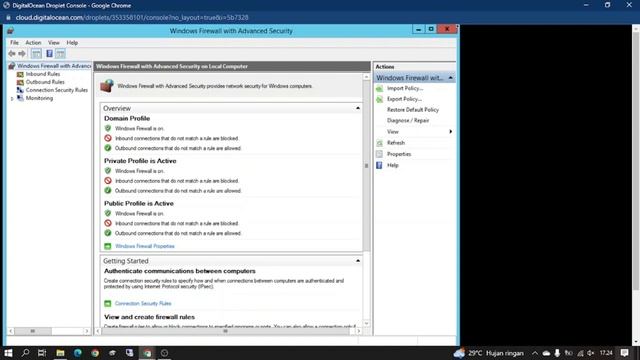640x360 pixels.
Task: Open Microsoft Edge from the taskbar
Action: pos(78,353)
